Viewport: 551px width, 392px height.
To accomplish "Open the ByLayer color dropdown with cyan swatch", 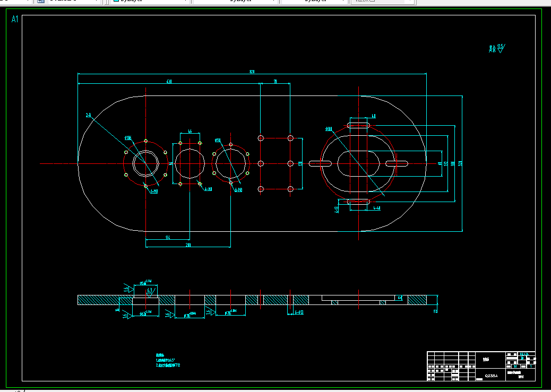I will click(151, 1).
